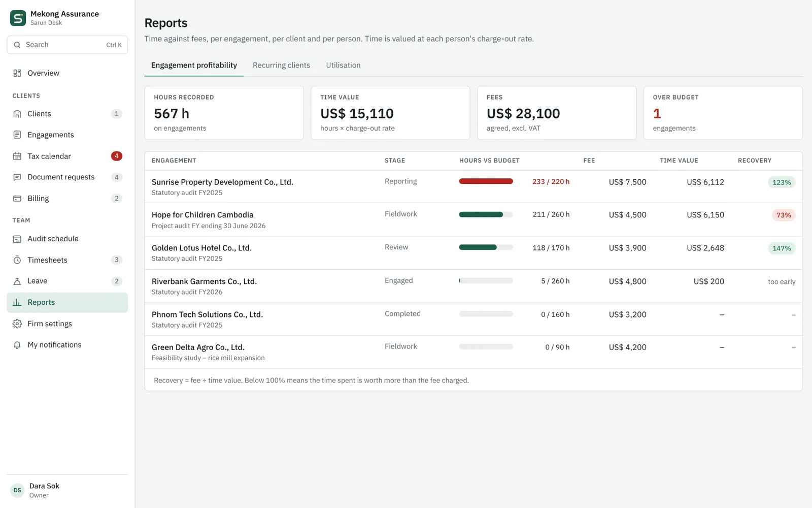Click the 'too early' recovery text
The image size is (812, 508).
click(782, 282)
